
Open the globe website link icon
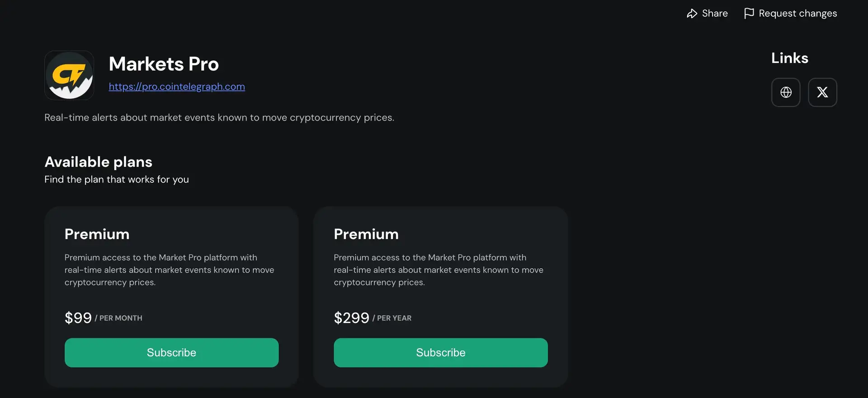click(x=786, y=93)
